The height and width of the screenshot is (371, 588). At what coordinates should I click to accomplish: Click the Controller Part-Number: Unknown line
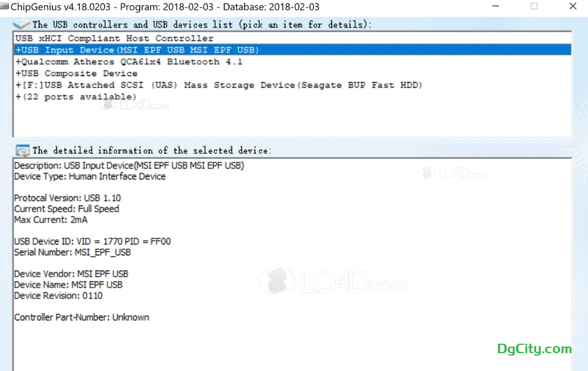click(81, 317)
